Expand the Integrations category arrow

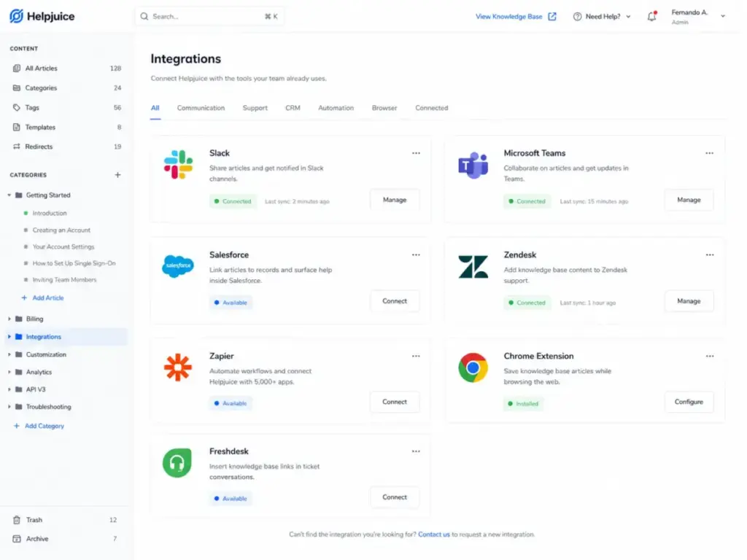pos(9,337)
